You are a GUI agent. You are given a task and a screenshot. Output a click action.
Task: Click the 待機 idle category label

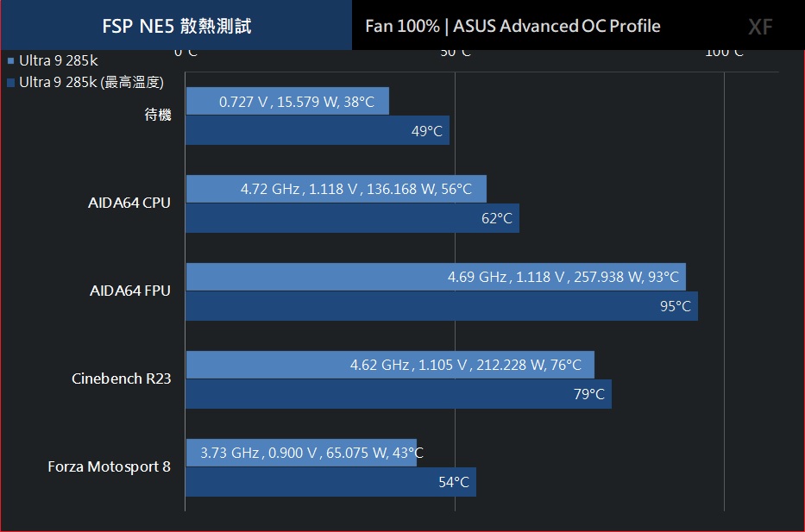[x=158, y=115]
